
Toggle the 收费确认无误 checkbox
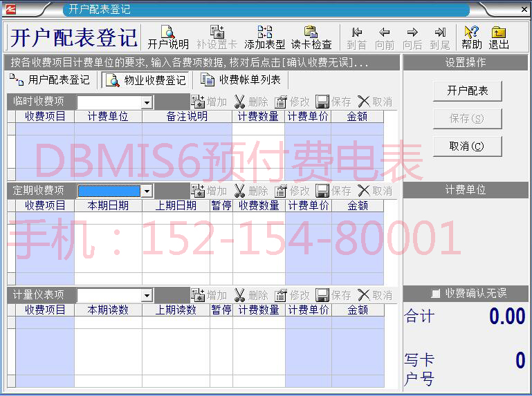(436, 293)
